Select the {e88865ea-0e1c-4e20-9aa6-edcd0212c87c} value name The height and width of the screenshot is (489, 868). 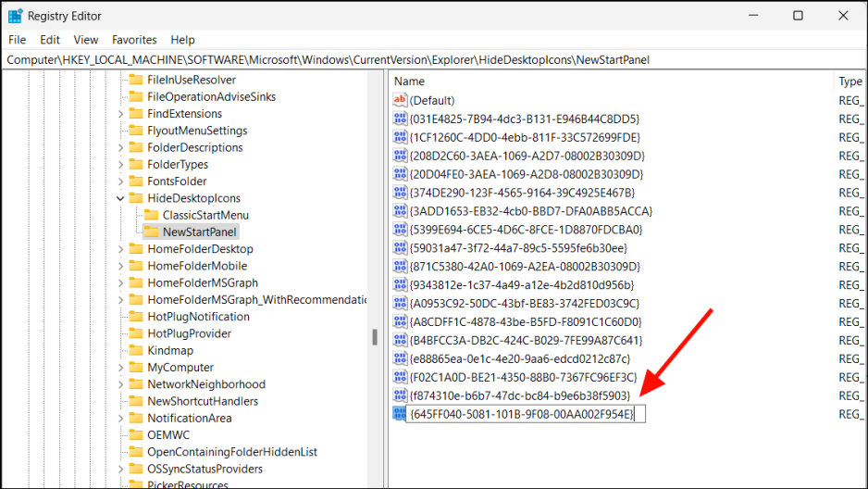click(x=520, y=358)
